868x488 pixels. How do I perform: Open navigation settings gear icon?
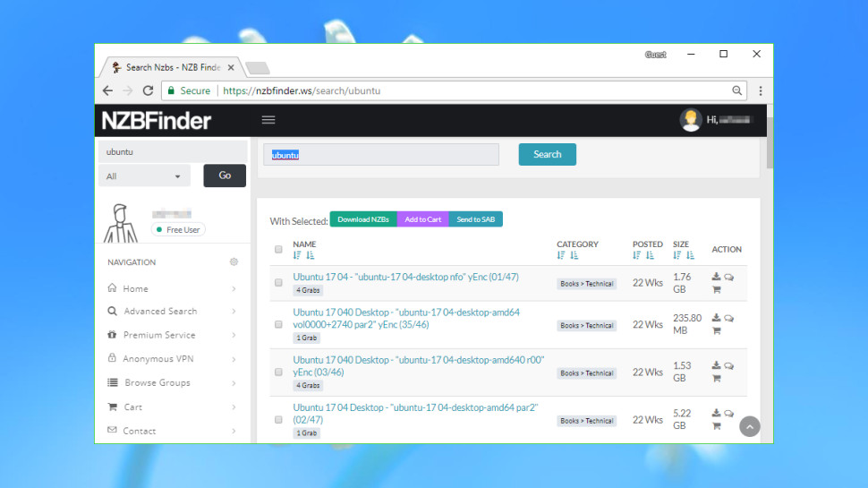pyautogui.click(x=234, y=262)
